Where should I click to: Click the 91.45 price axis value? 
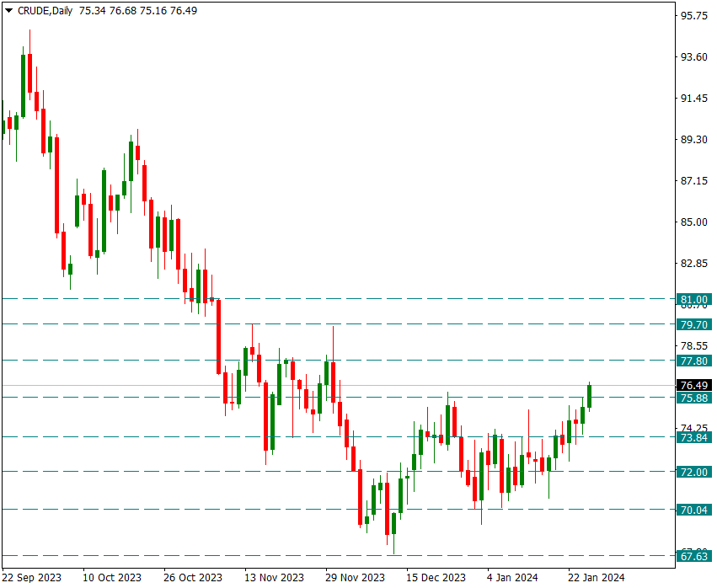coord(694,98)
